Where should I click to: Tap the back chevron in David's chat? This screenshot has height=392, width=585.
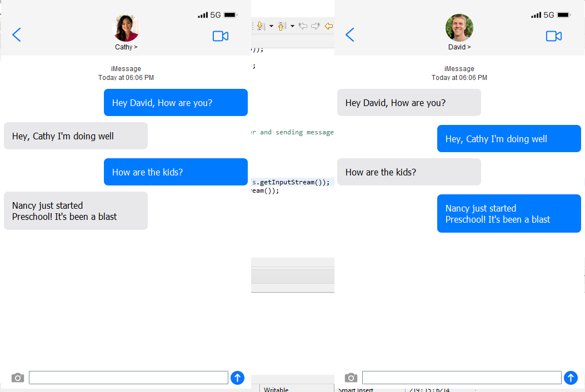point(349,34)
